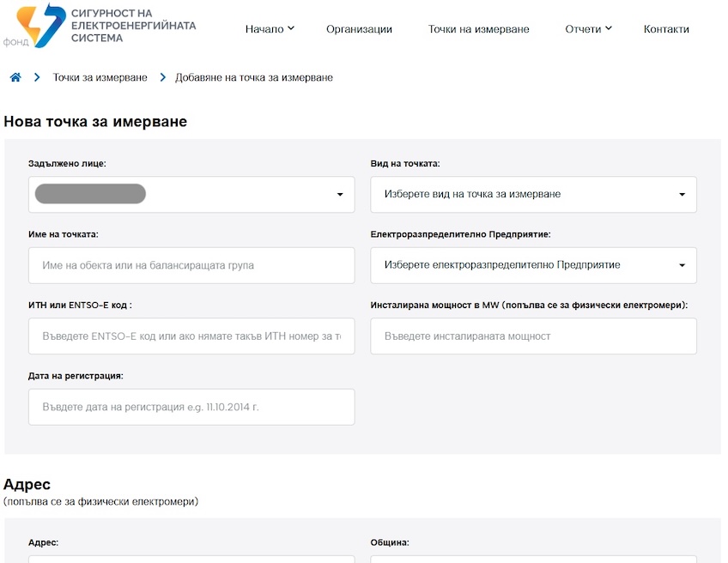Click the Име на точката input field
728x563 pixels.
pyautogui.click(x=191, y=265)
